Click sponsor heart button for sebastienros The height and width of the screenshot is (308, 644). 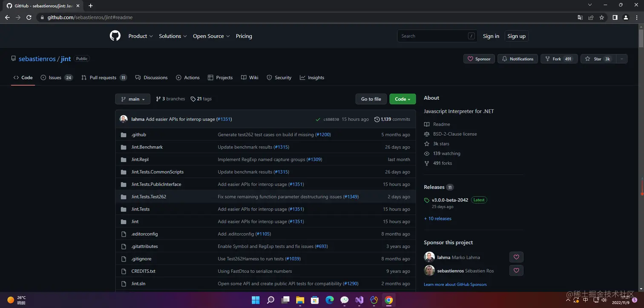point(516,271)
